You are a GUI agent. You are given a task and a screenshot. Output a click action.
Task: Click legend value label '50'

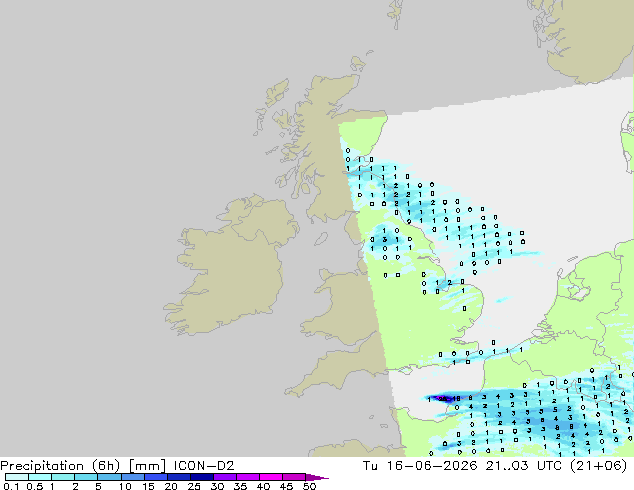(x=309, y=486)
